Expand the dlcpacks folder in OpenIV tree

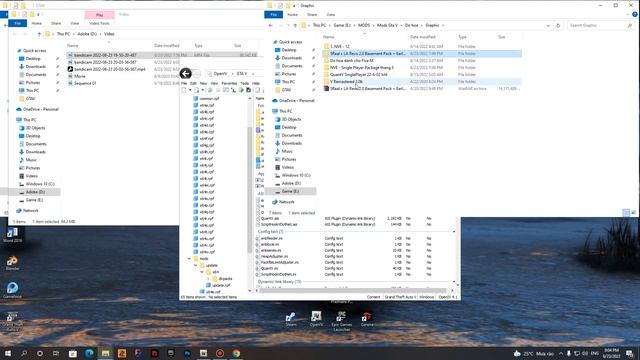[x=208, y=279]
